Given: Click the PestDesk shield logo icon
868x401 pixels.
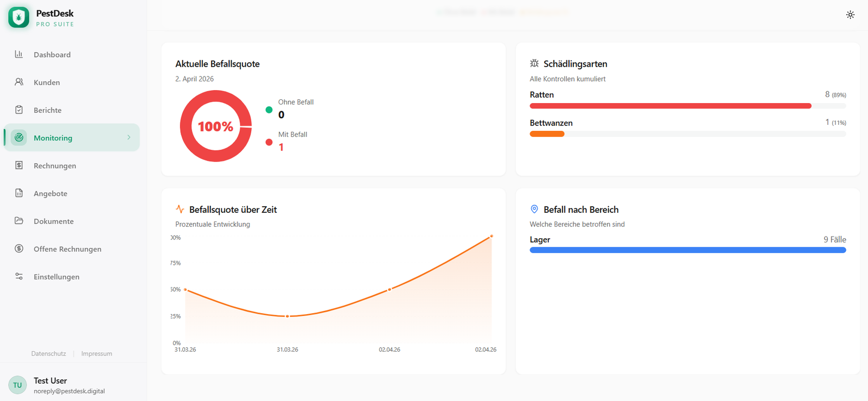Looking at the screenshot, I should 19,17.
